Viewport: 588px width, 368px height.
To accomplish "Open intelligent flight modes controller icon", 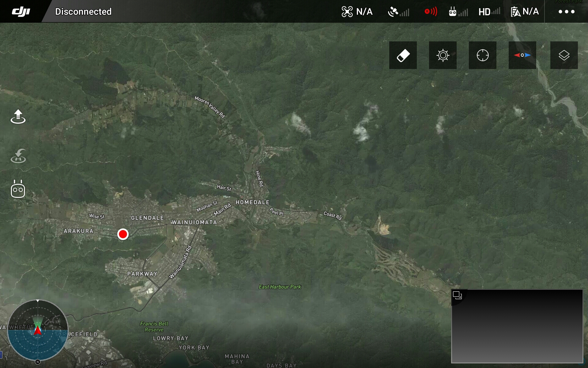I will (x=18, y=189).
